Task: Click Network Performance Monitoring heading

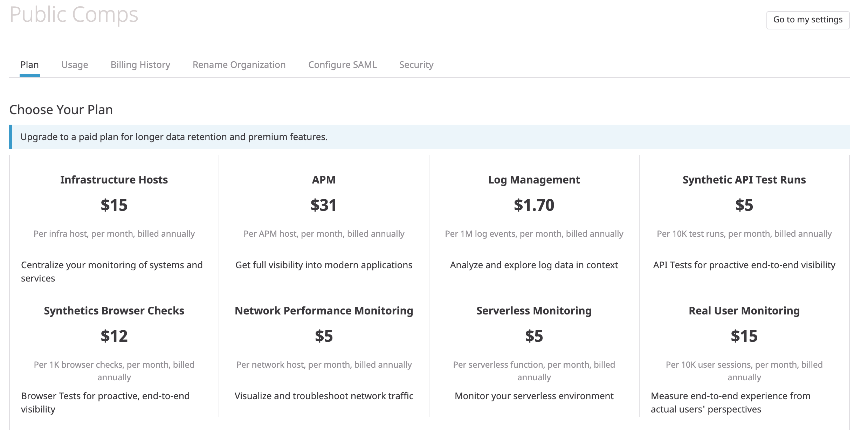Action: 324,311
